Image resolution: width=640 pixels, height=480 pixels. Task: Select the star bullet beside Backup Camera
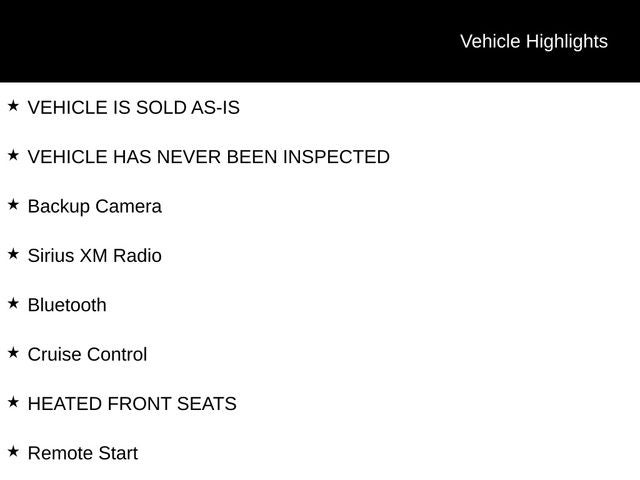click(13, 204)
